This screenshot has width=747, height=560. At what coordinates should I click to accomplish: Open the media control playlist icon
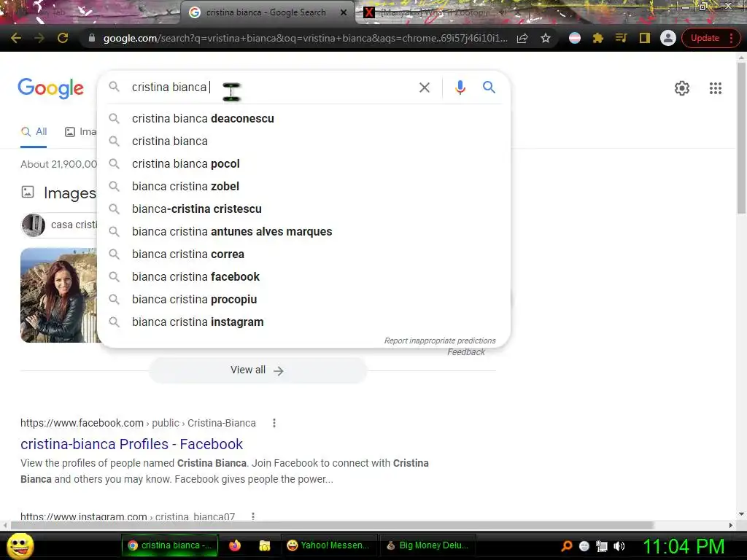(x=621, y=38)
